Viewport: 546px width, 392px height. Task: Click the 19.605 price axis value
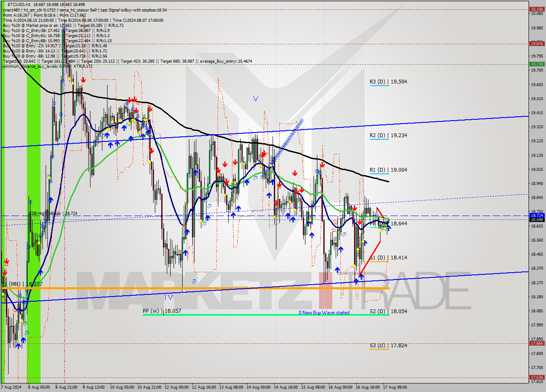point(537,84)
